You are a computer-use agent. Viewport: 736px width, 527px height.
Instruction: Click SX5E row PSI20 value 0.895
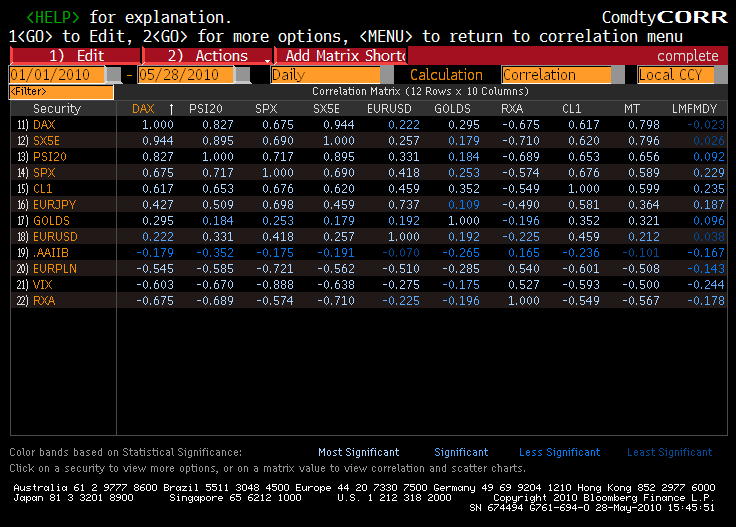tap(218, 141)
